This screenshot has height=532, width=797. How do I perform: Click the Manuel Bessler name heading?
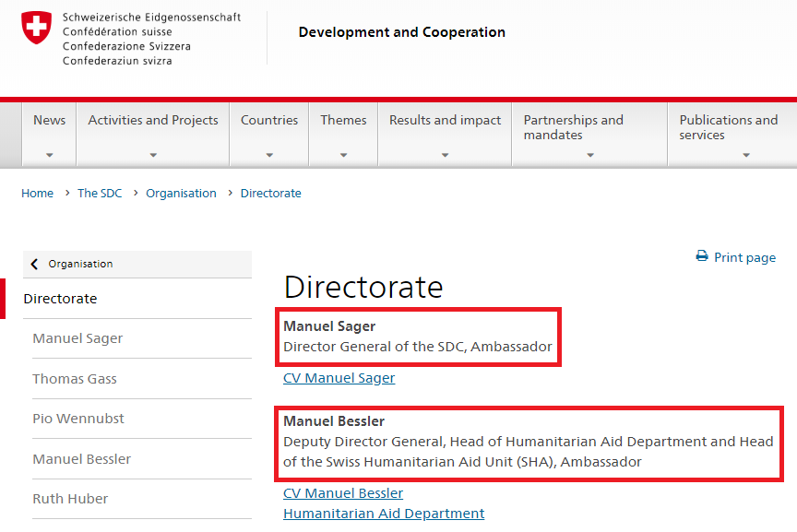(x=334, y=421)
